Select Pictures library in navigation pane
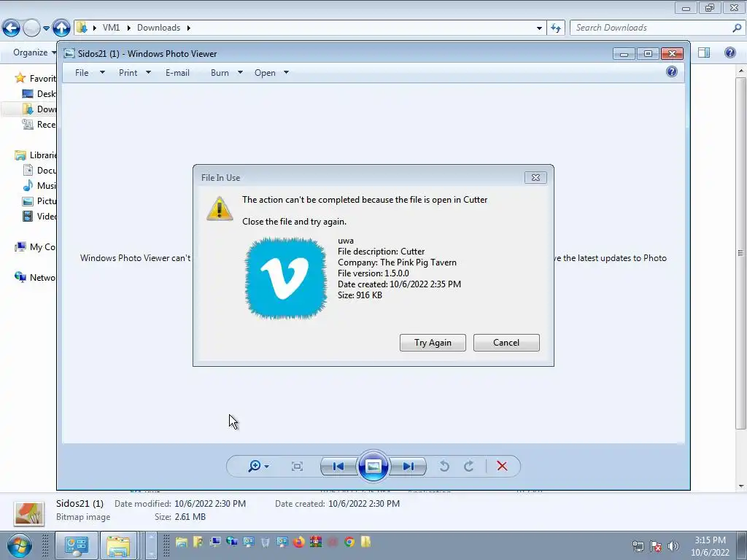The width and height of the screenshot is (747, 560). point(39,201)
